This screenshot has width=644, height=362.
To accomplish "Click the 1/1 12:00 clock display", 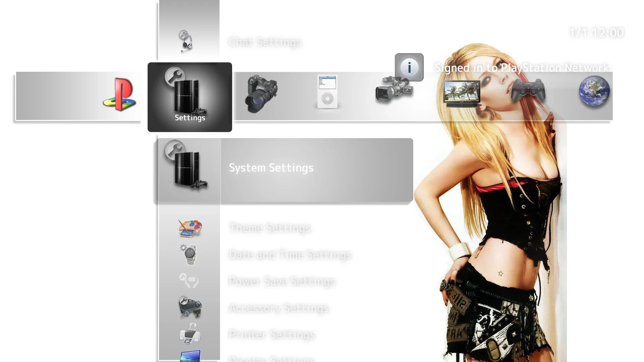I will tap(596, 33).
